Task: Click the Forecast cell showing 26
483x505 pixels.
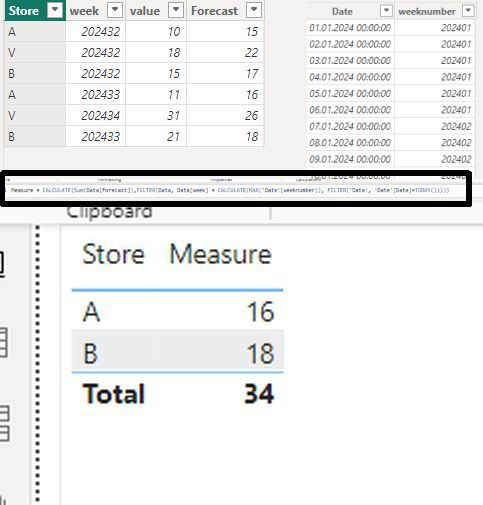Action: (x=225, y=116)
